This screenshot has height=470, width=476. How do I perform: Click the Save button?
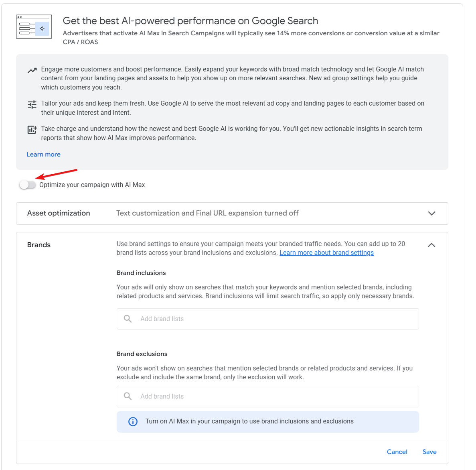pos(429,452)
